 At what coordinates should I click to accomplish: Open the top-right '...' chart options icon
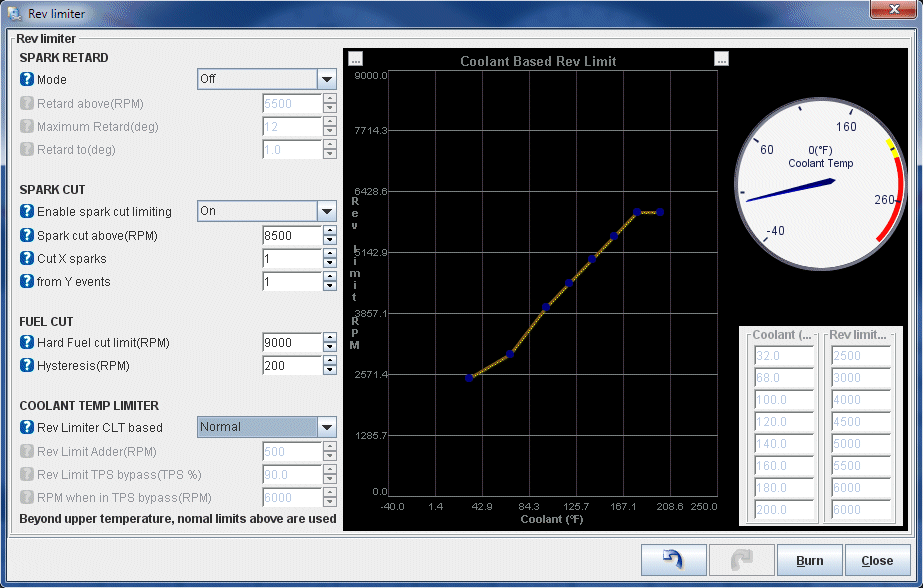(721, 59)
